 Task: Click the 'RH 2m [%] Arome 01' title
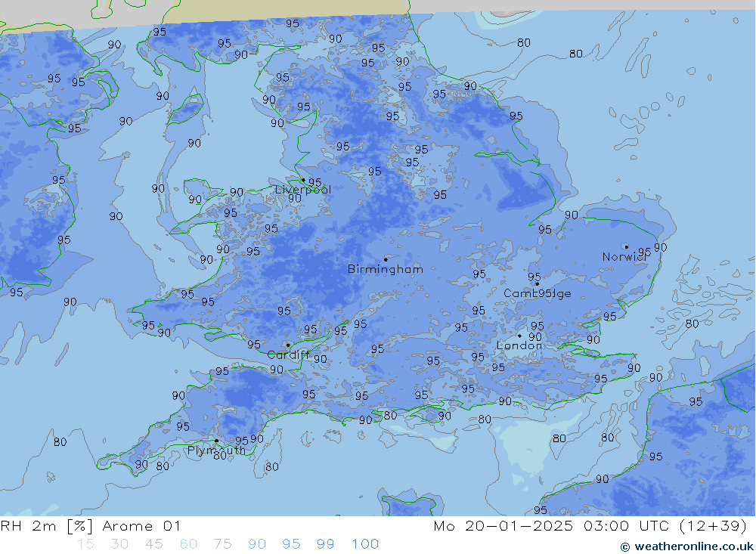(91, 525)
